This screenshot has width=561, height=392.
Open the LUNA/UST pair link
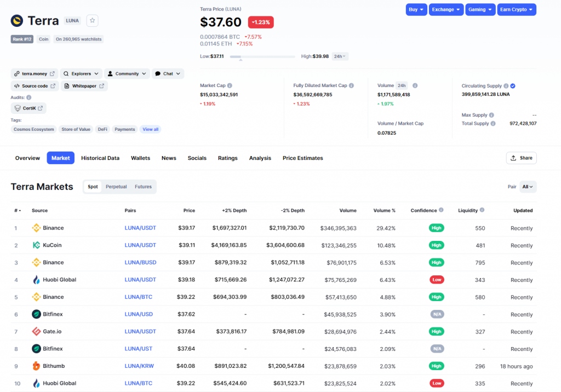pos(138,349)
